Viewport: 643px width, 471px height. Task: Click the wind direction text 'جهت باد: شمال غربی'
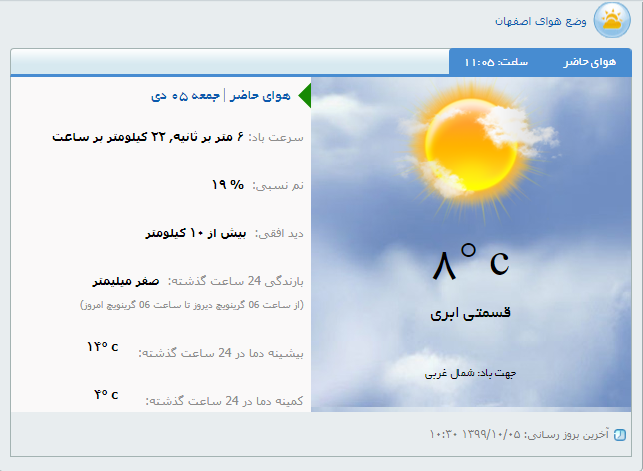pos(470,373)
